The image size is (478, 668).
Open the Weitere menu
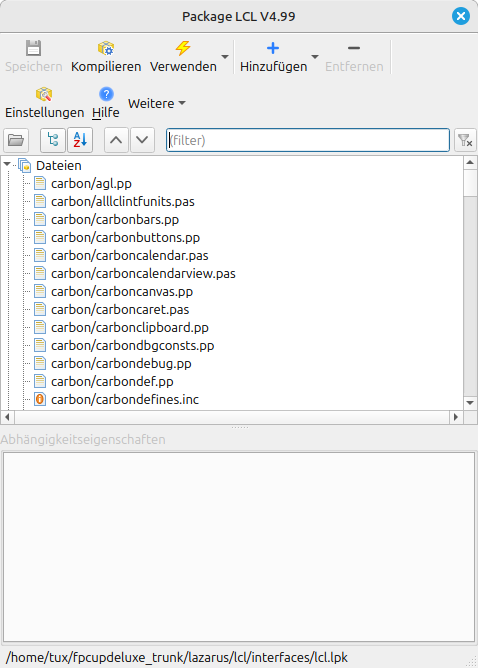[x=157, y=104]
